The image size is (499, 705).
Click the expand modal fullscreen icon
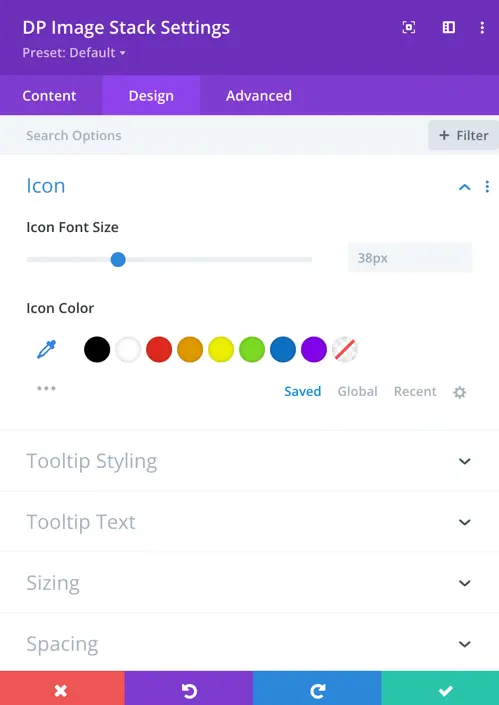tap(409, 27)
